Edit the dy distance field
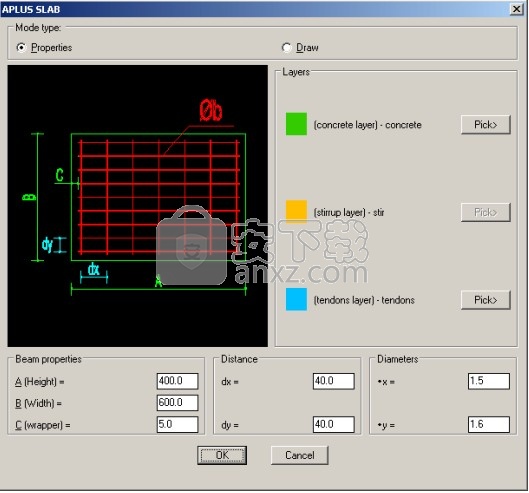The height and width of the screenshot is (493, 529). pyautogui.click(x=334, y=424)
